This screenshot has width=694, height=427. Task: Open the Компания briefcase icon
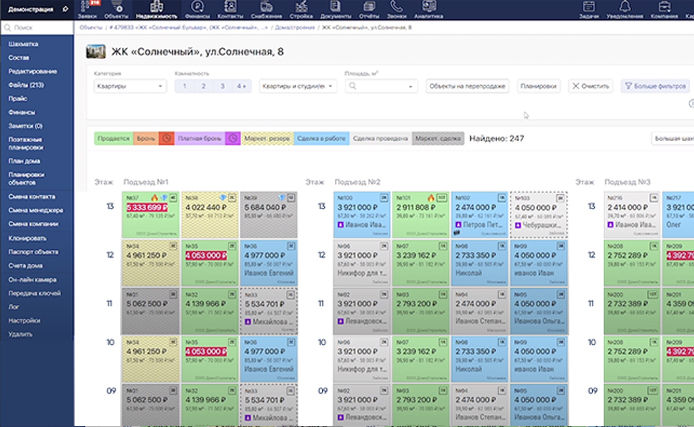click(664, 6)
